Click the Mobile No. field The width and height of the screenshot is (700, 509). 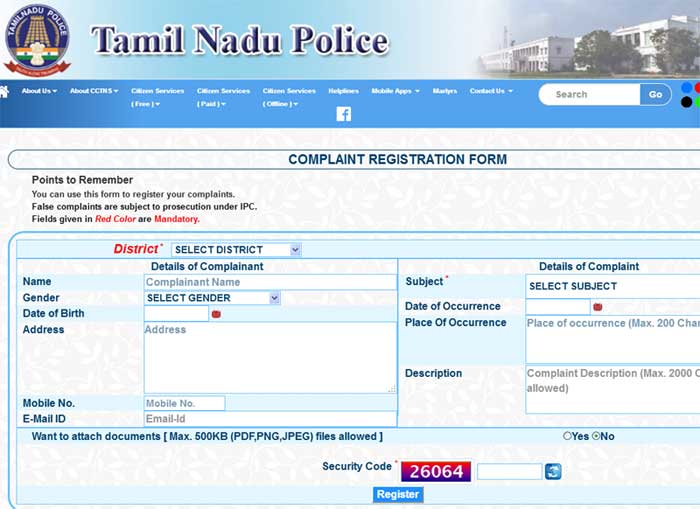point(184,403)
